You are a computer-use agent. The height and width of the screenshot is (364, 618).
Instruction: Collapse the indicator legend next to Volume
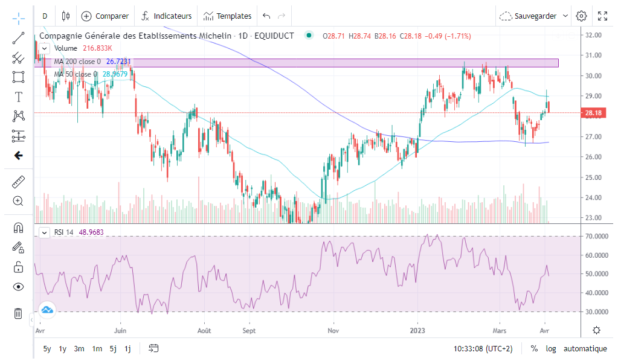point(45,48)
